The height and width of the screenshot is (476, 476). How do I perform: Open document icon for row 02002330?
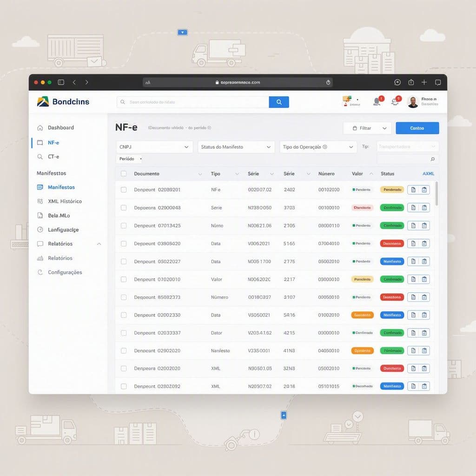click(413, 315)
